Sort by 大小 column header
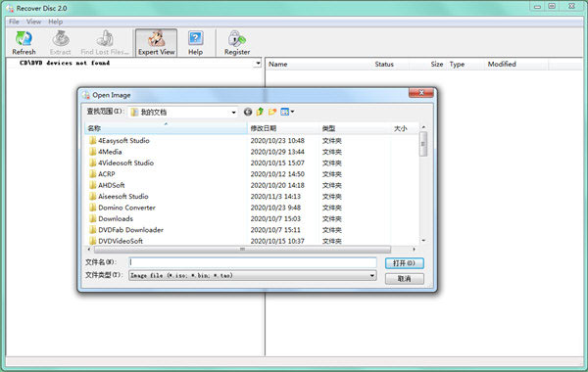This screenshot has width=588, height=372. coord(404,128)
